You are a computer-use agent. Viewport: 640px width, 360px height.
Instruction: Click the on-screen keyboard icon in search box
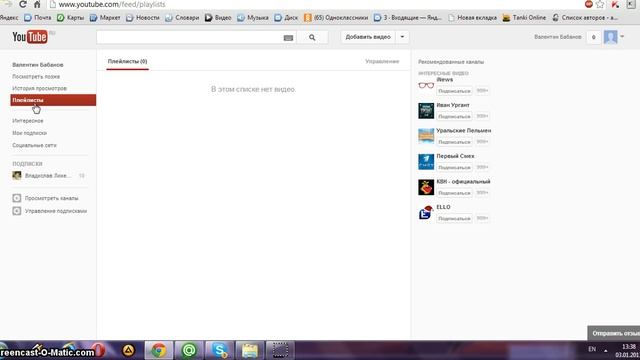[x=288, y=38]
